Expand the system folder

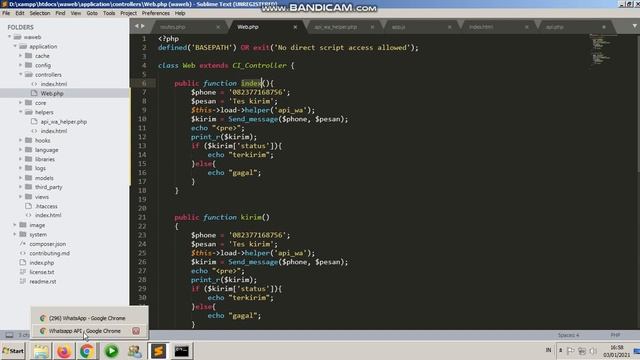(15, 234)
